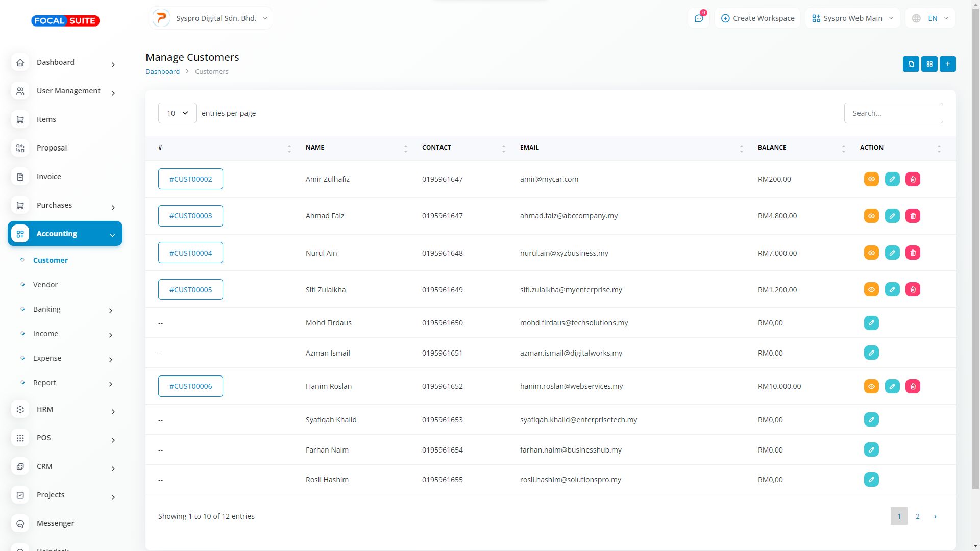Click the plus button to add customer
The height and width of the screenshot is (551, 980).
pyautogui.click(x=947, y=64)
